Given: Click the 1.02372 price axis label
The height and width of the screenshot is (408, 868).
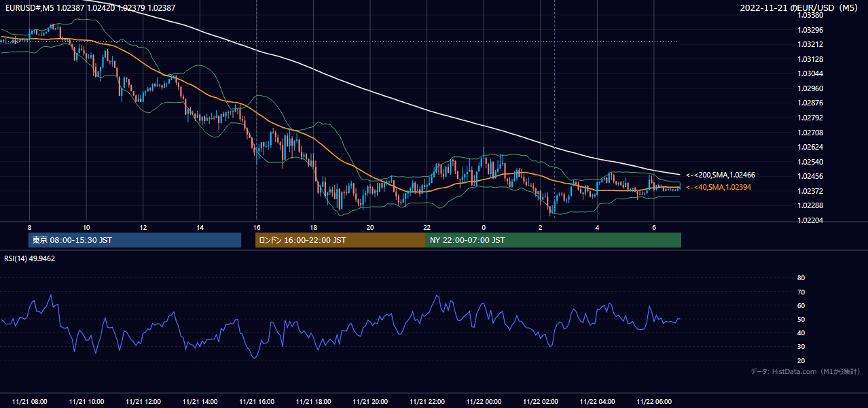Looking at the screenshot, I should [x=811, y=191].
